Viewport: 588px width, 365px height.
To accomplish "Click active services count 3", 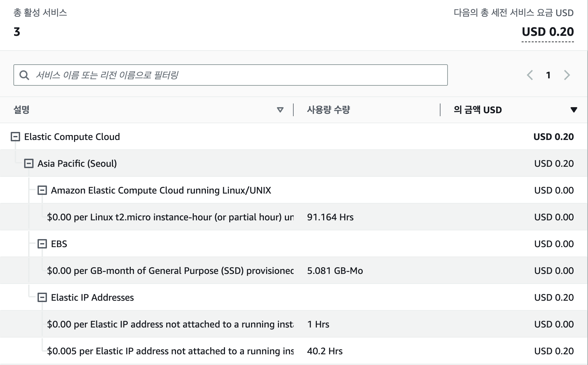I will [x=17, y=32].
